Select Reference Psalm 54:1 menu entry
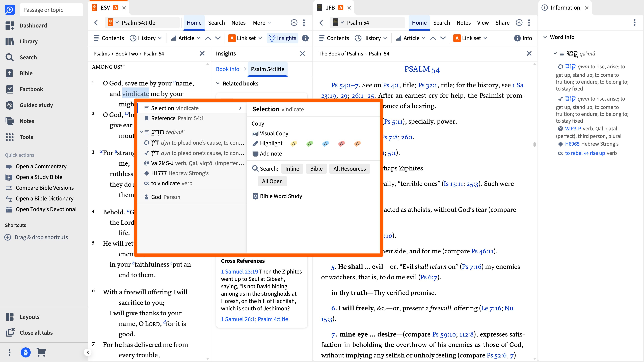Image resolution: width=644 pixels, height=362 pixels. click(x=177, y=118)
